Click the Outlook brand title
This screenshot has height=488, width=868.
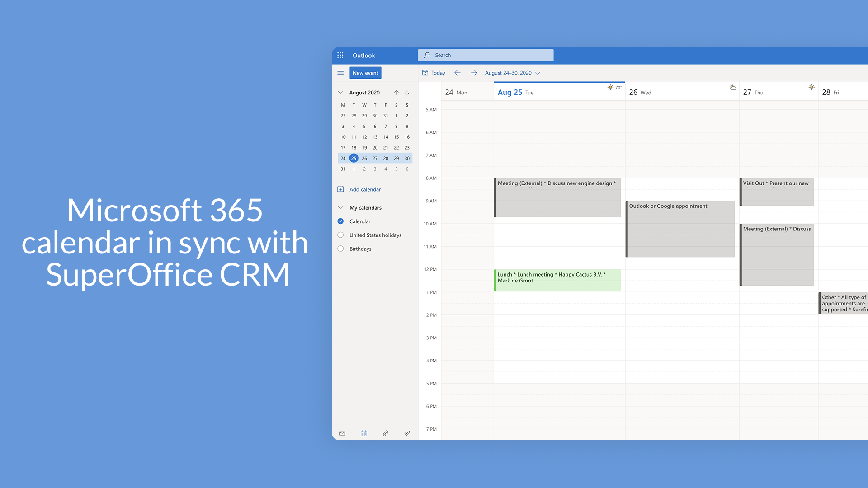tap(363, 56)
